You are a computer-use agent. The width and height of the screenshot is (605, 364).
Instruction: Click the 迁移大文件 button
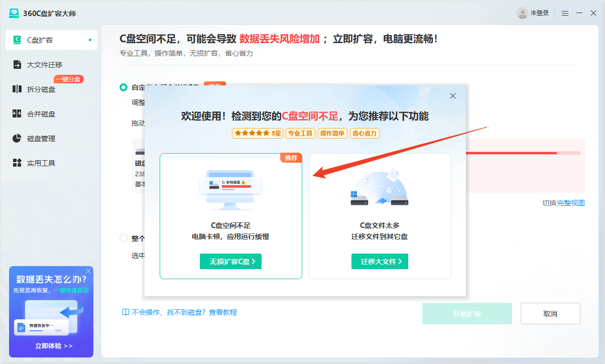(x=380, y=261)
